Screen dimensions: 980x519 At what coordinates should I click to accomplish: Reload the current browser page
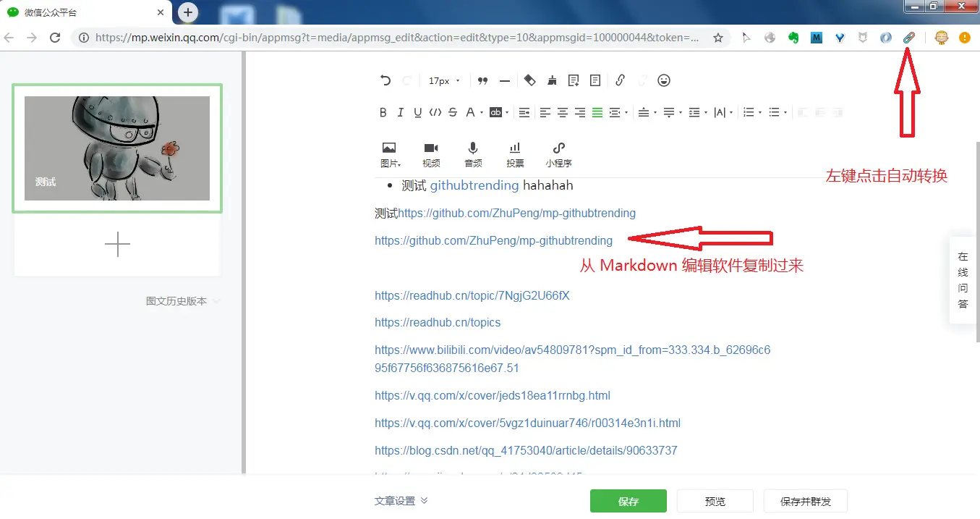pyautogui.click(x=55, y=38)
